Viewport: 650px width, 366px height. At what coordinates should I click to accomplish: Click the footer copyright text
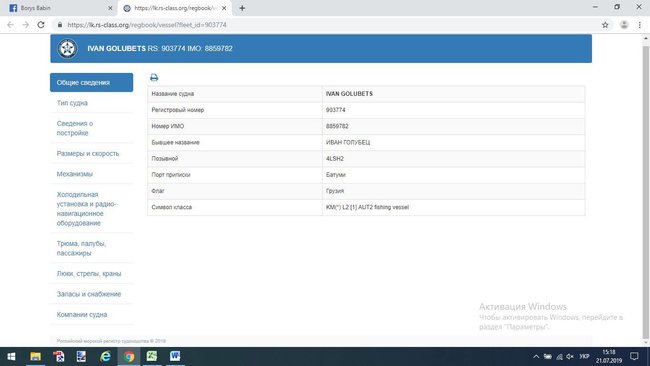111,341
